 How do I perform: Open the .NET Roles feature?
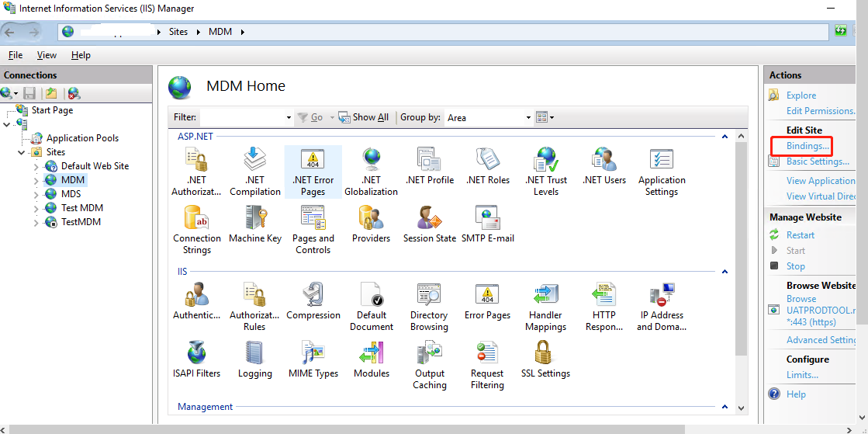point(488,166)
